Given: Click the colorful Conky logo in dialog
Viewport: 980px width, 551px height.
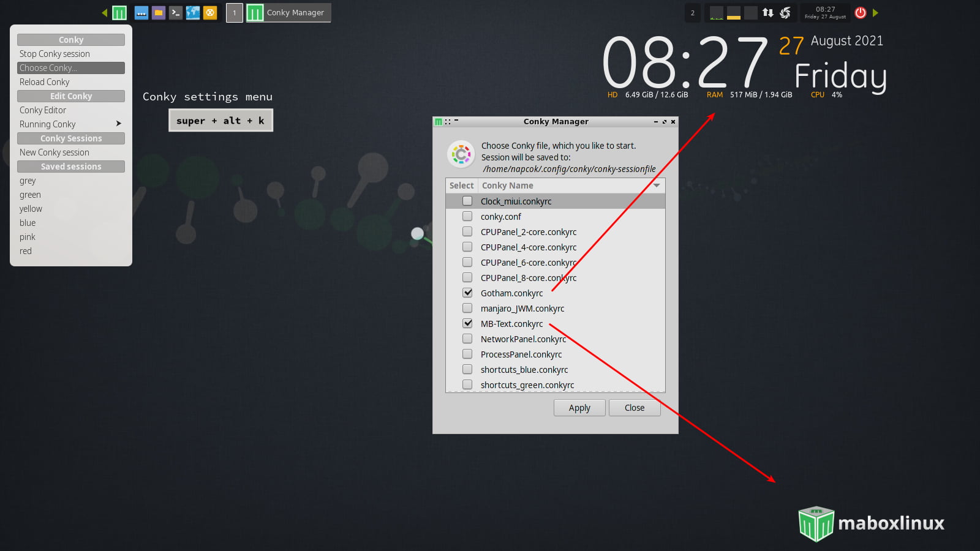Looking at the screenshot, I should point(461,154).
